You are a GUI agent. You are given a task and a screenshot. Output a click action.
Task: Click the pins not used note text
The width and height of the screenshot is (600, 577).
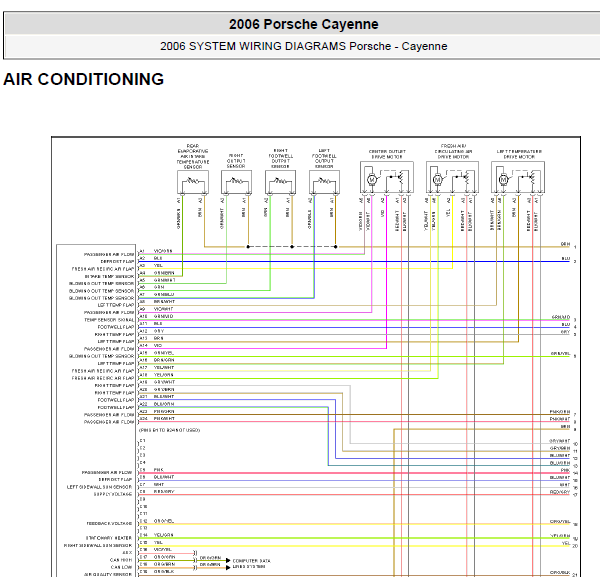click(170, 430)
